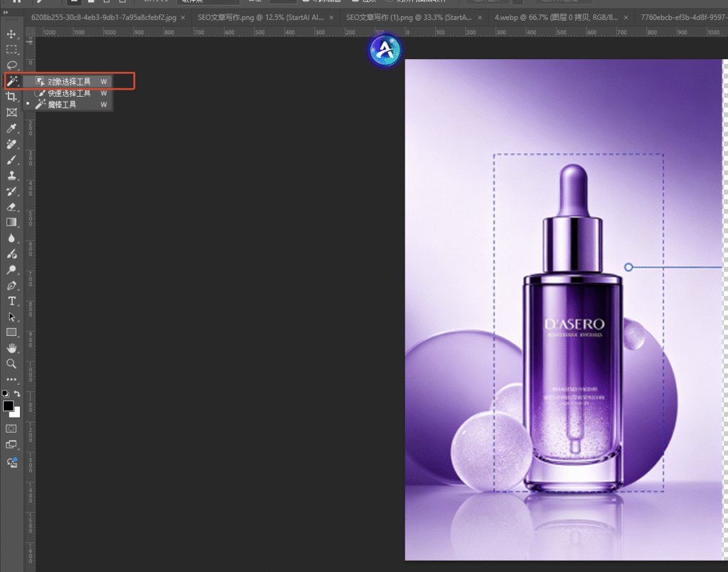Click the horizontal ruler above the canvas
Viewport: 728px width, 572px height.
381,32
